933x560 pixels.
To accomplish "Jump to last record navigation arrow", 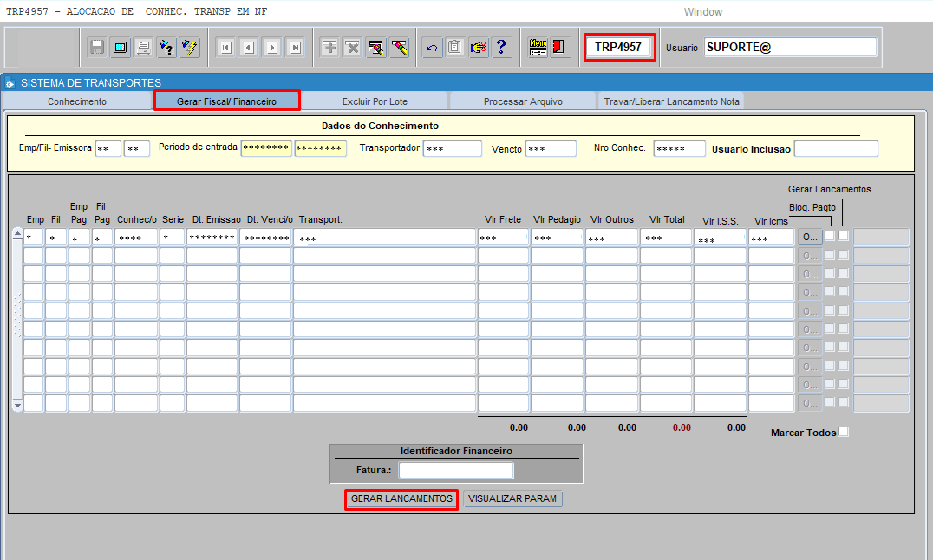I will click(295, 48).
